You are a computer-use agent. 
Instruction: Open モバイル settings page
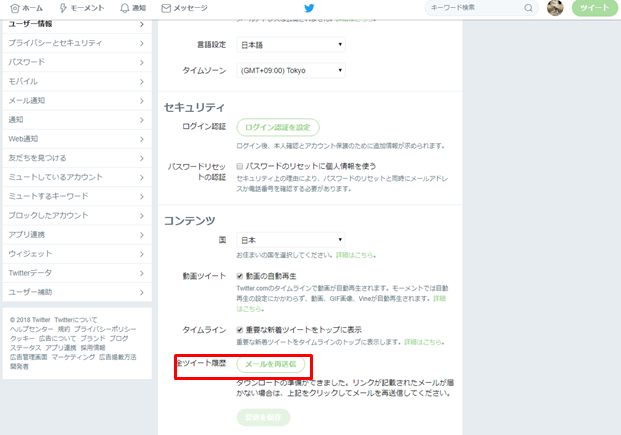(x=77, y=81)
